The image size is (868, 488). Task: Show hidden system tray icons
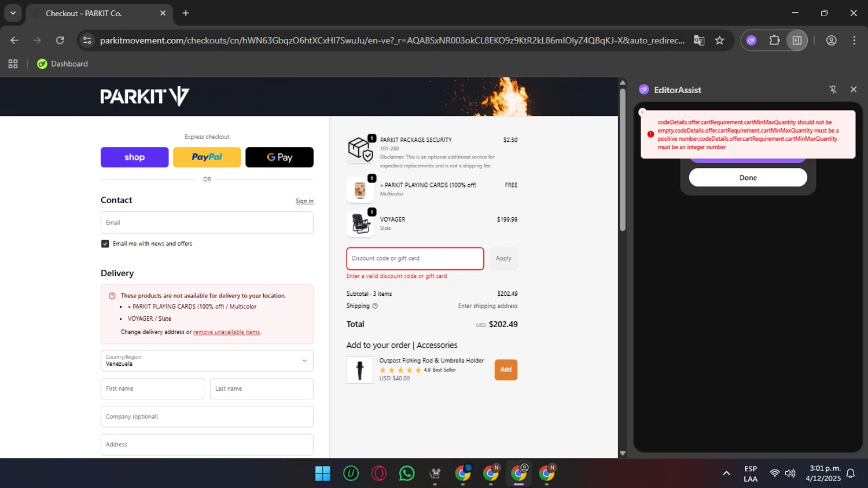point(726,474)
